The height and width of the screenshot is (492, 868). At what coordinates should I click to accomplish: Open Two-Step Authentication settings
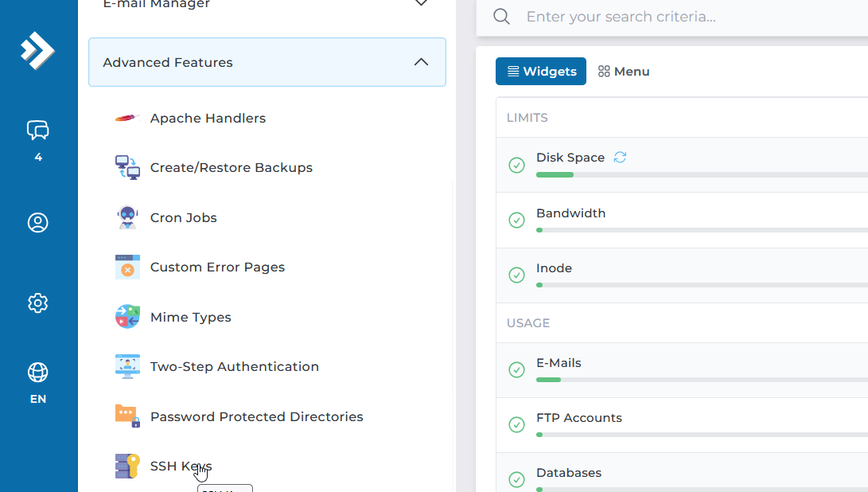(234, 367)
